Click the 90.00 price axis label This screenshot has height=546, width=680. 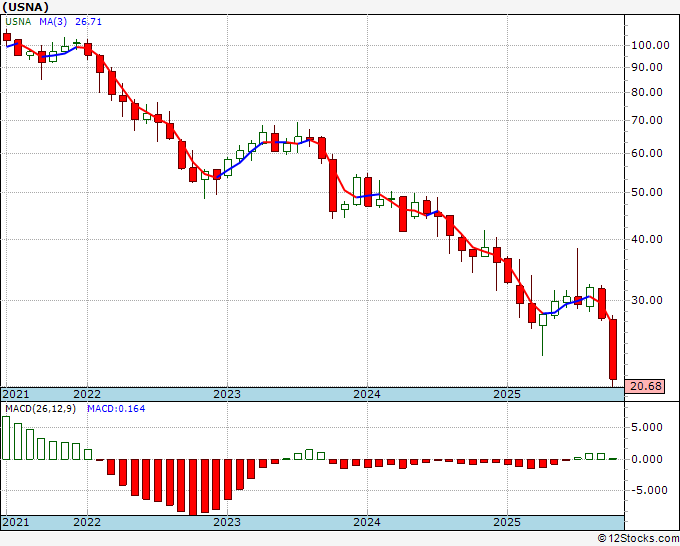(x=647, y=67)
